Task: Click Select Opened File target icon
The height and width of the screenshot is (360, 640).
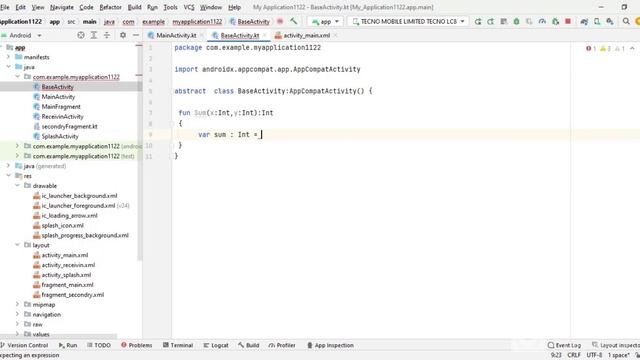Action: (x=81, y=36)
